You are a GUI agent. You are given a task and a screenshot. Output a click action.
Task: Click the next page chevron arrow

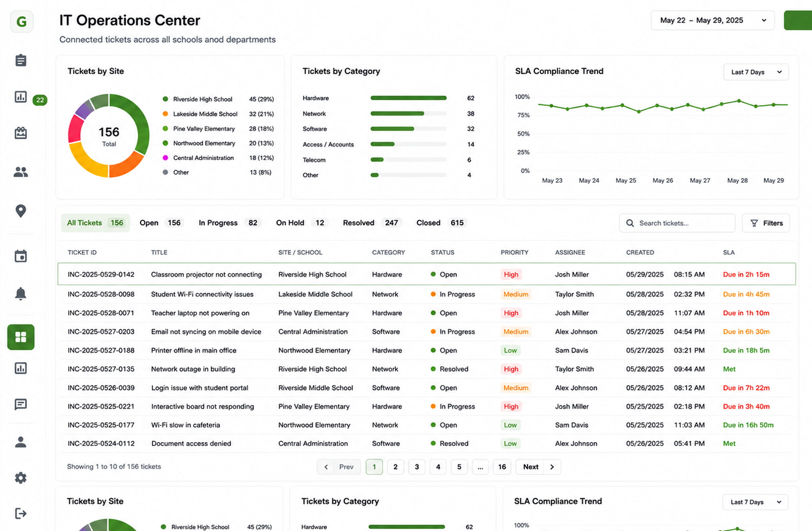pyautogui.click(x=552, y=467)
